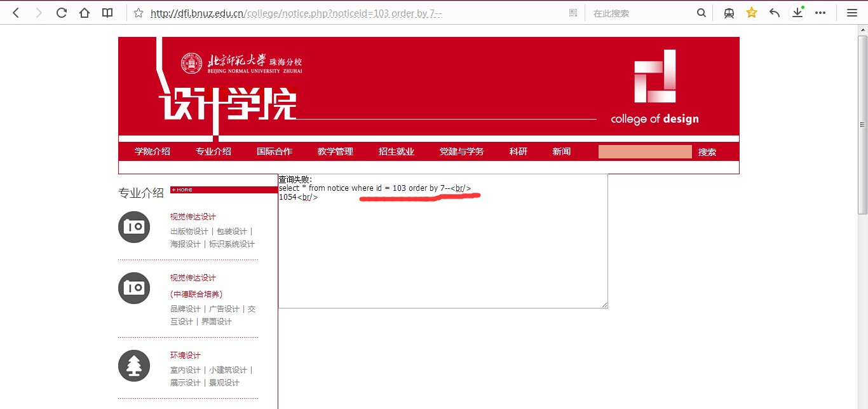Click the scrollbar up arrow

(862, 30)
